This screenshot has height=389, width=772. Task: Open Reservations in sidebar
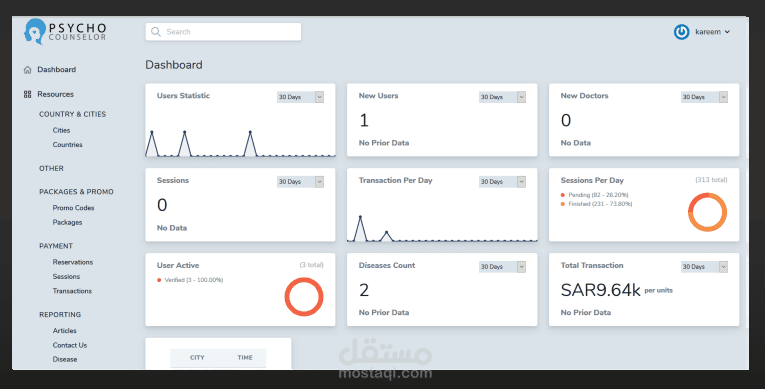coord(73,262)
